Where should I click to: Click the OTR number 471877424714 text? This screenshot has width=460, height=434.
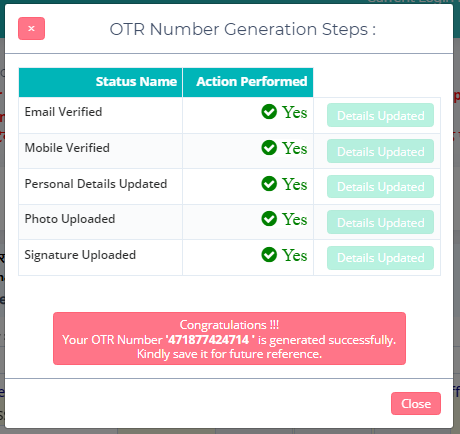208,340
